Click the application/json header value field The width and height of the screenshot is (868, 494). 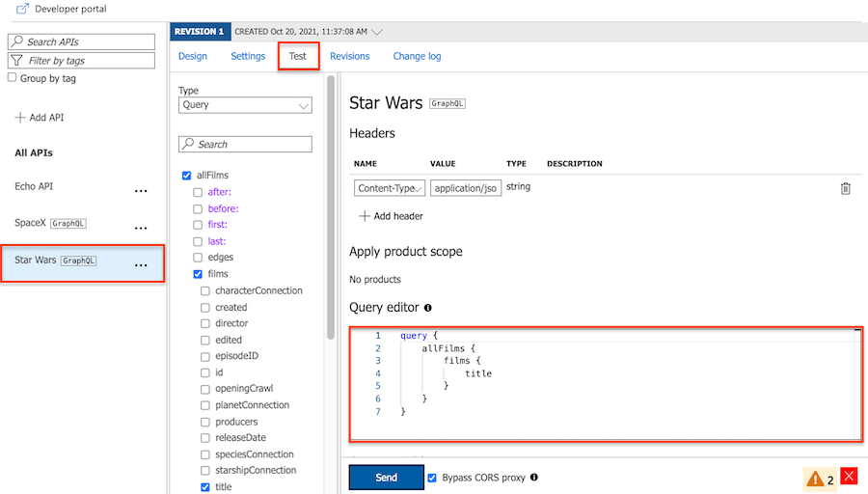(x=466, y=188)
